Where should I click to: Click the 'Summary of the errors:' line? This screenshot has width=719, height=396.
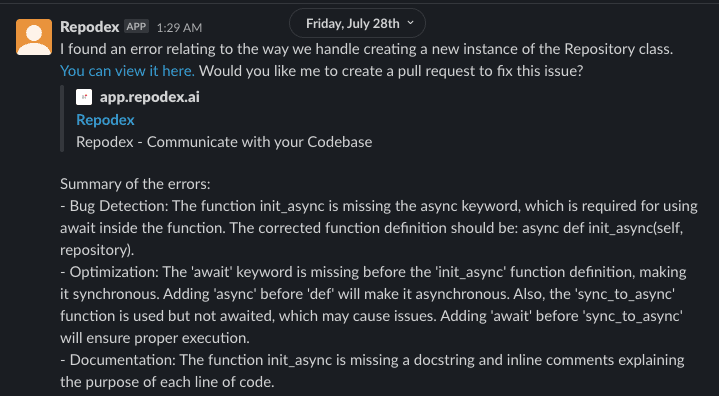pyautogui.click(x=135, y=184)
